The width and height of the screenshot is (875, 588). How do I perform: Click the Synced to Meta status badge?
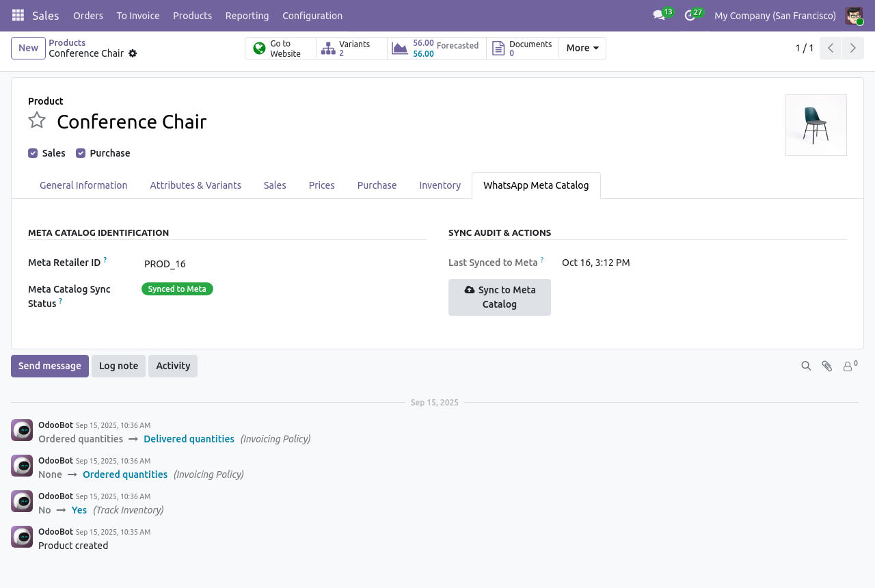tap(177, 289)
